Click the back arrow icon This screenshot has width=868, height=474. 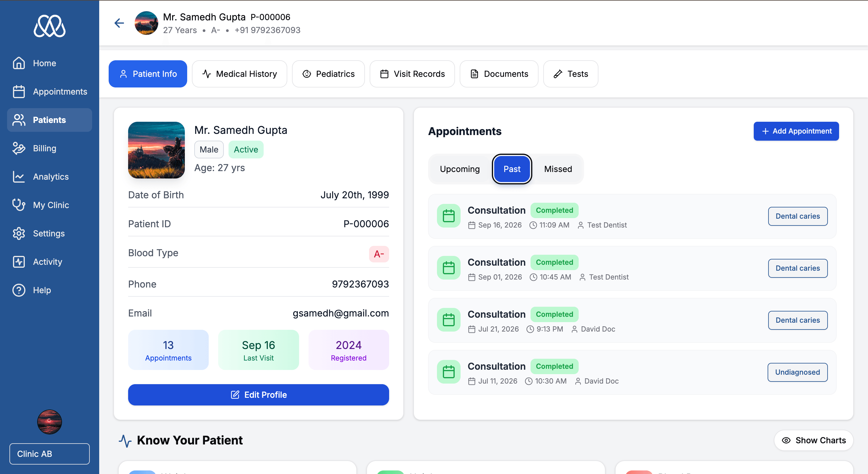pos(119,23)
